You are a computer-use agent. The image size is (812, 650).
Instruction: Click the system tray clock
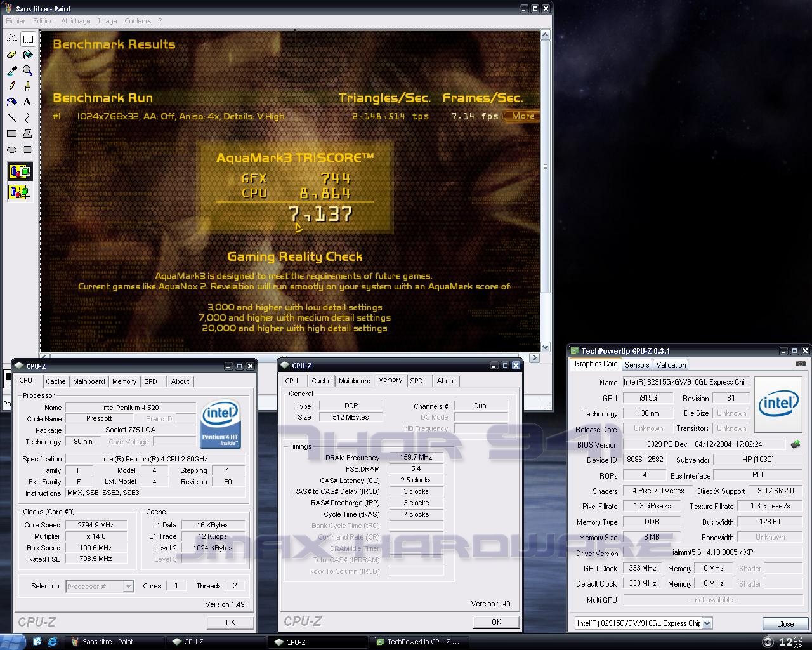click(790, 642)
